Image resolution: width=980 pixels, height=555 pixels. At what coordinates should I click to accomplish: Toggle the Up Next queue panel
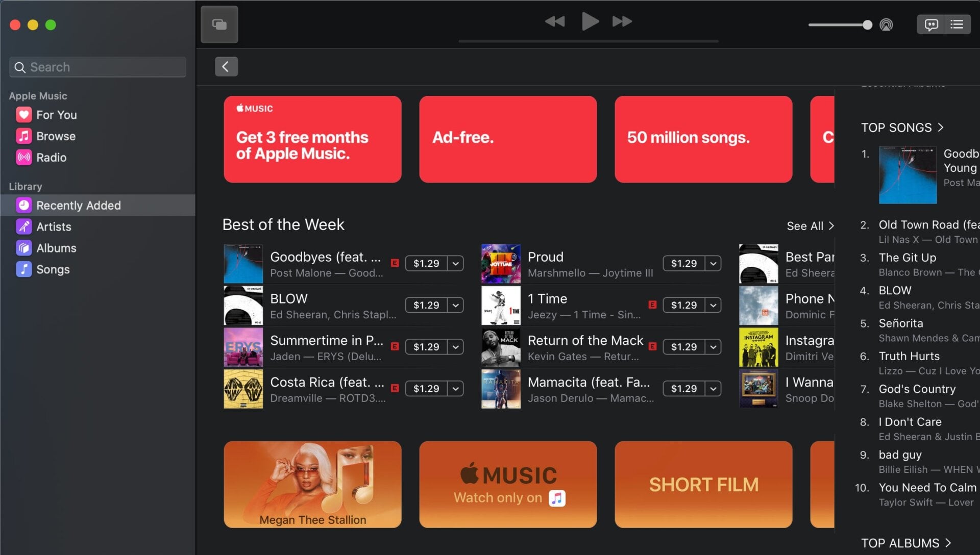click(x=957, y=24)
